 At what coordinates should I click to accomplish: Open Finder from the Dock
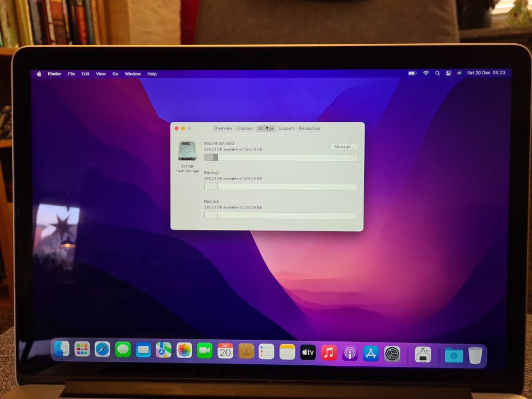pyautogui.click(x=62, y=349)
